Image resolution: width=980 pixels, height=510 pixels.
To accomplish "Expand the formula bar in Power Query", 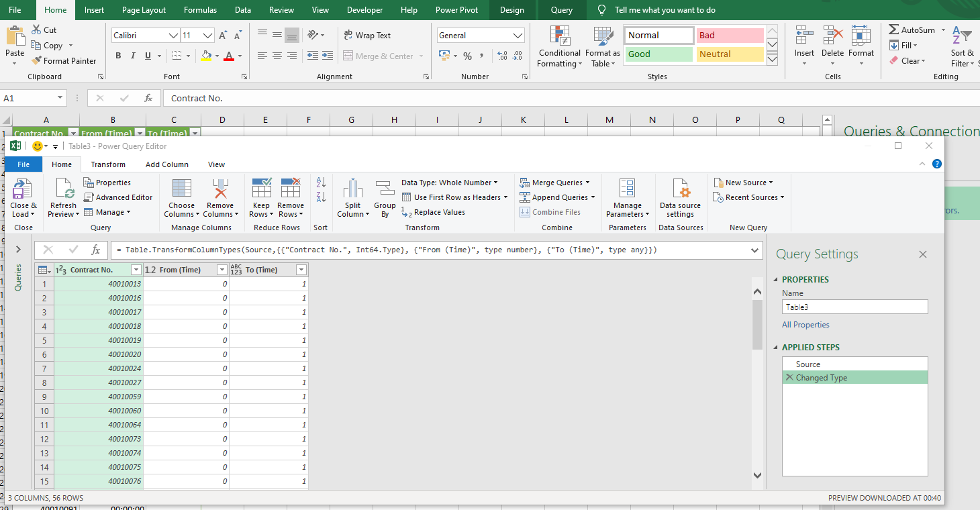I will tap(755, 250).
